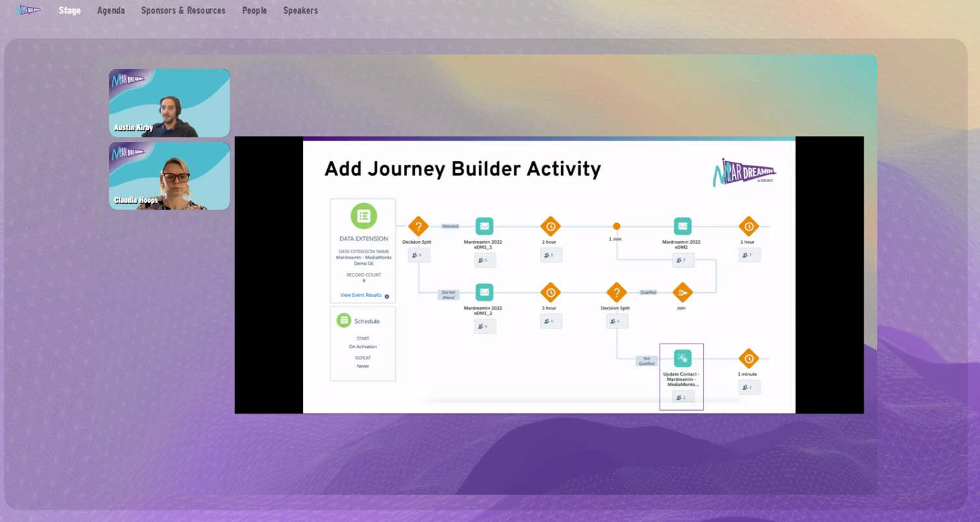Image resolution: width=980 pixels, height=522 pixels.
Task: Click the Decision Split icon beside Data Extension
Action: (418, 227)
